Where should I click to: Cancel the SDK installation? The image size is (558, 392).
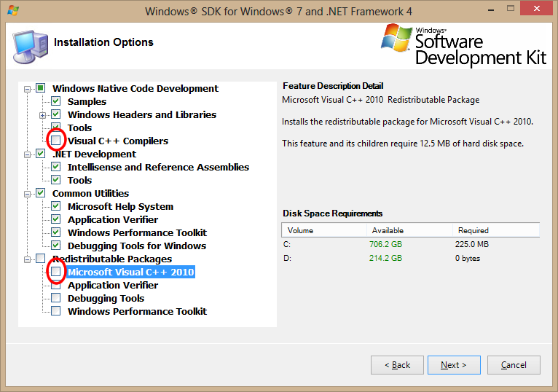click(x=514, y=364)
